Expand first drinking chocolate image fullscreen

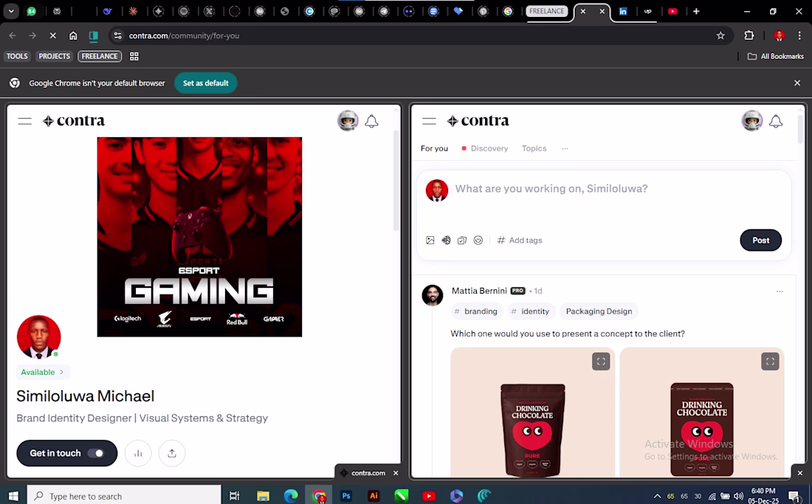[x=601, y=362]
